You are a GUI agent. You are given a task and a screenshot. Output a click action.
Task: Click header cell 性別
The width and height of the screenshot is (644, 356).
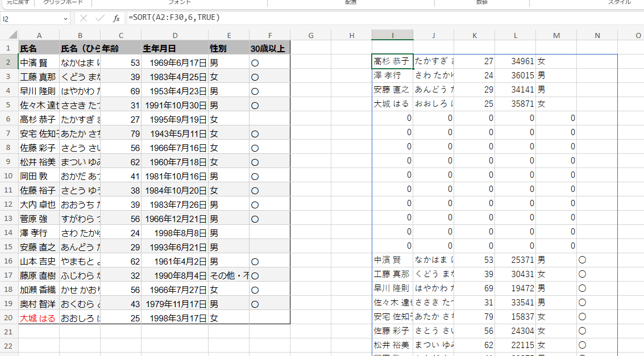228,48
